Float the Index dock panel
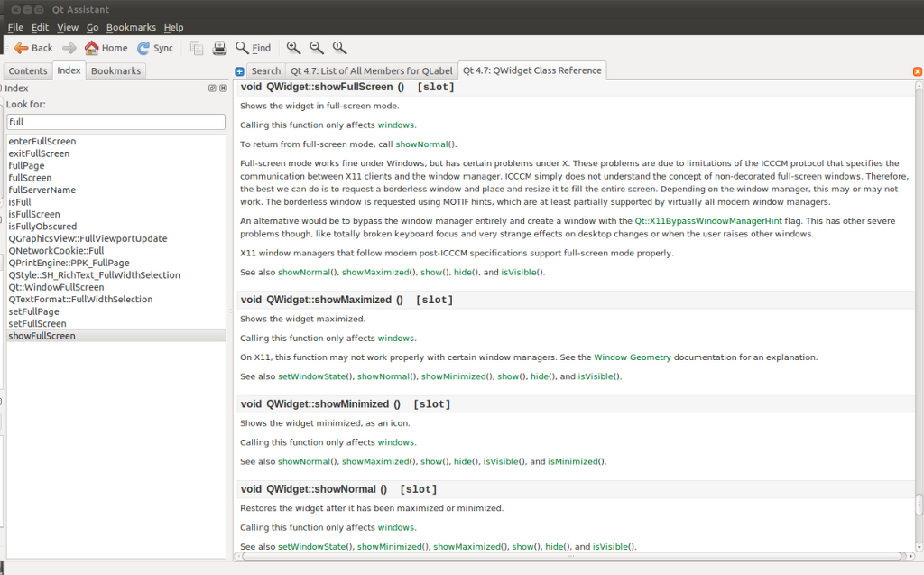This screenshot has width=924, height=575. (212, 88)
